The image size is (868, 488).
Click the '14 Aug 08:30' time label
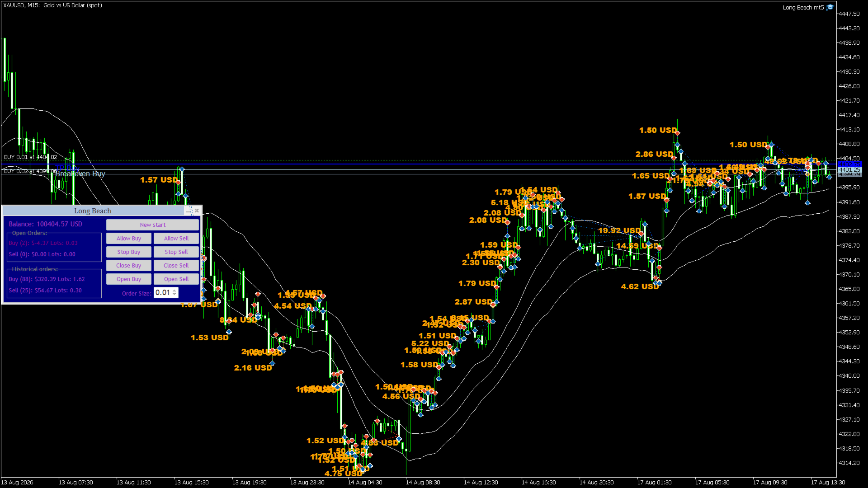tap(423, 483)
